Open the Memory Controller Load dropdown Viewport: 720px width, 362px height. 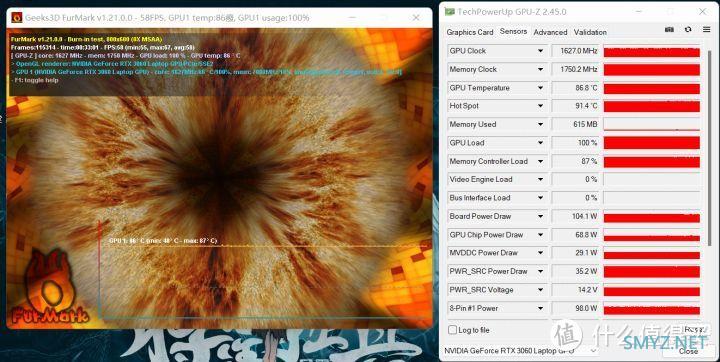[540, 161]
